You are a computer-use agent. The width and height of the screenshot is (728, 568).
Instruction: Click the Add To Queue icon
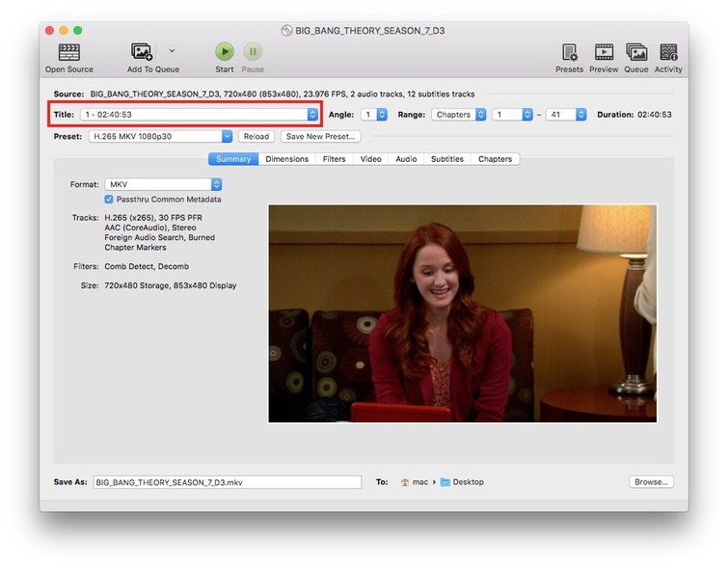pos(142,52)
